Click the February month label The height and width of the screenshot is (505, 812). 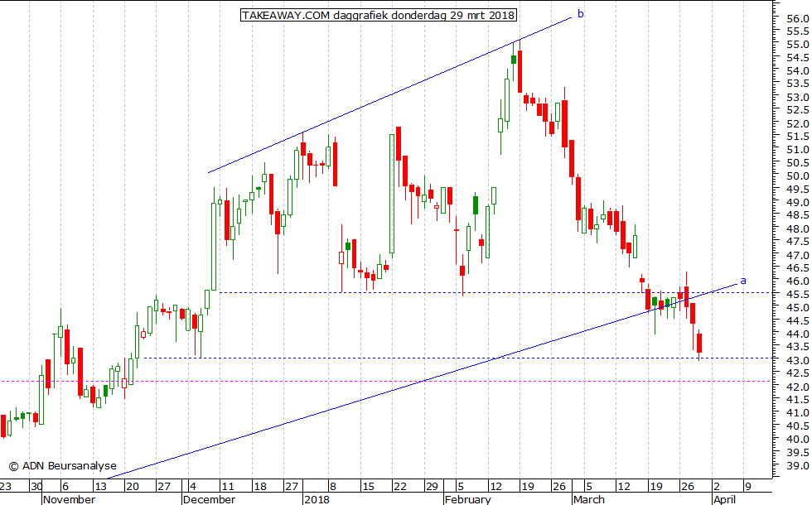pyautogui.click(x=467, y=499)
